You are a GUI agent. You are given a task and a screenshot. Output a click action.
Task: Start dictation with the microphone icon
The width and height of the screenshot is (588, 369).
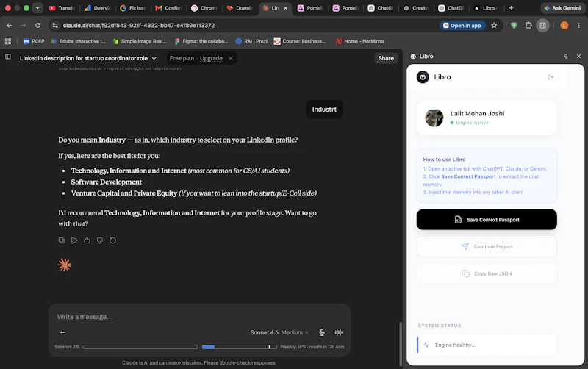(x=322, y=332)
